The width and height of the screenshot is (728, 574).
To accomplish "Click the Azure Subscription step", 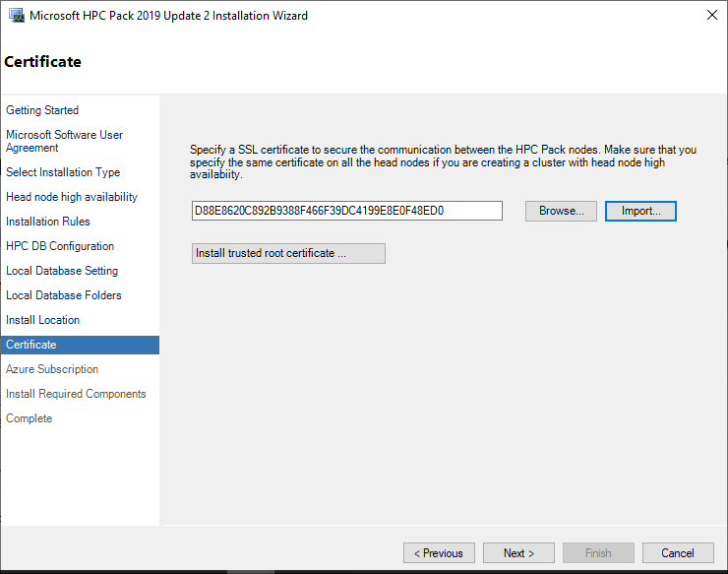I will [x=52, y=369].
